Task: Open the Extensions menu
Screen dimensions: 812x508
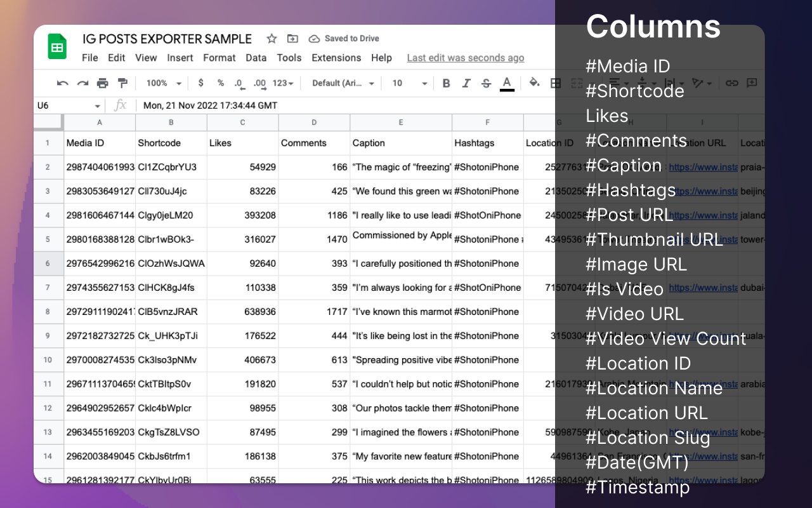Action: point(336,58)
